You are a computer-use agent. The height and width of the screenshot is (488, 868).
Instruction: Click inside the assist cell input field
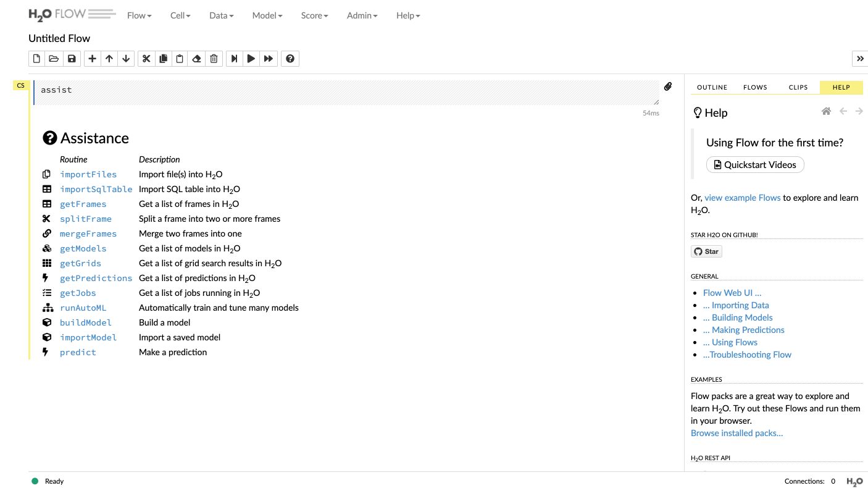pyautogui.click(x=346, y=92)
